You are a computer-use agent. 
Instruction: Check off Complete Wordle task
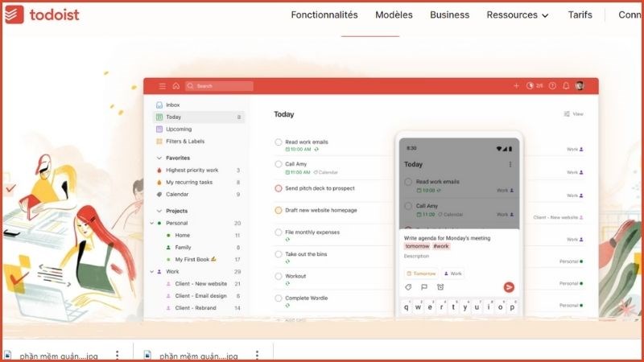pyautogui.click(x=279, y=298)
